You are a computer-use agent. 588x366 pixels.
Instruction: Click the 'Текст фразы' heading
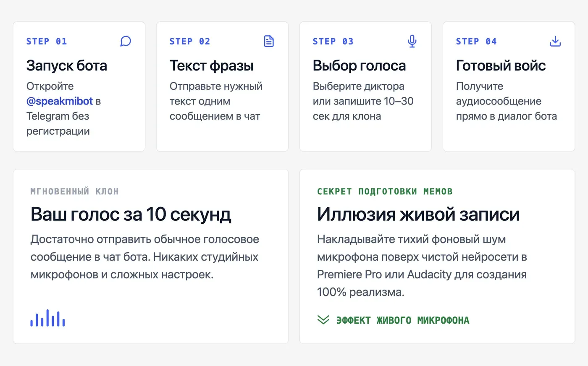pyautogui.click(x=212, y=65)
